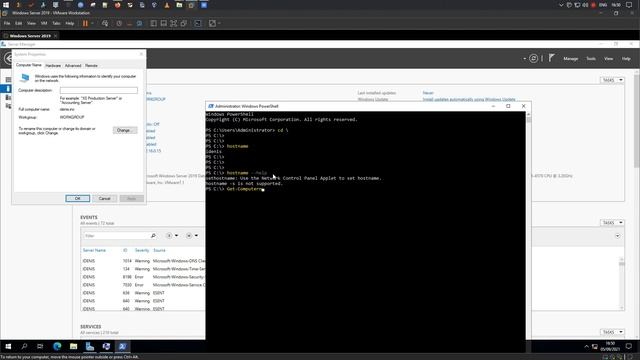Click VMware stretch guest display icon

(212, 24)
